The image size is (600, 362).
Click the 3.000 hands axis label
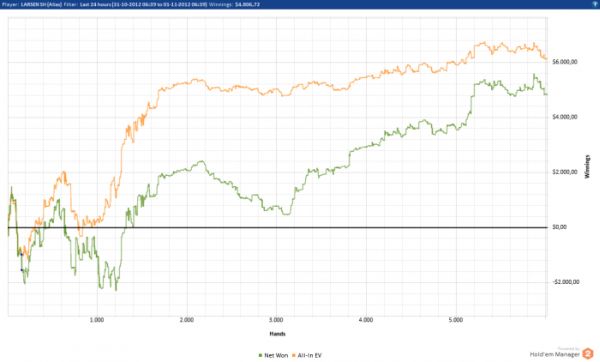click(x=276, y=320)
